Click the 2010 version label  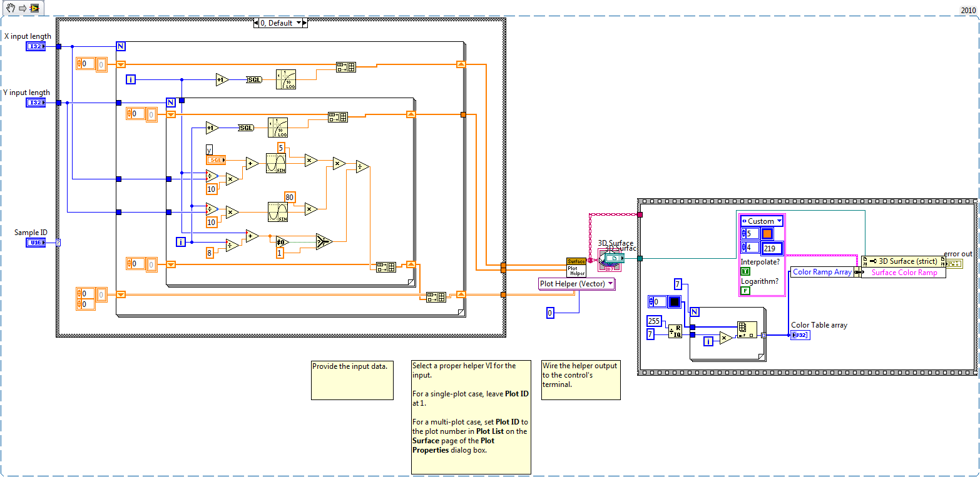(968, 11)
